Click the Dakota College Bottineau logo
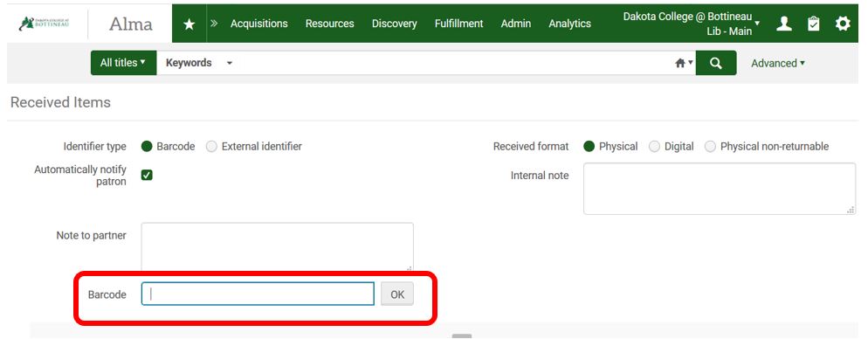This screenshot has width=868, height=339. point(45,24)
